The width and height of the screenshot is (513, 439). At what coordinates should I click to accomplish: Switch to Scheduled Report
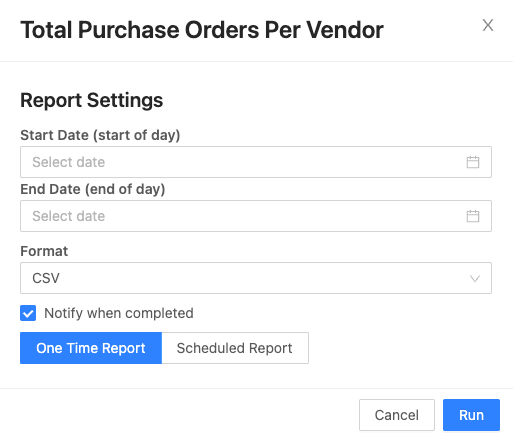pos(235,348)
